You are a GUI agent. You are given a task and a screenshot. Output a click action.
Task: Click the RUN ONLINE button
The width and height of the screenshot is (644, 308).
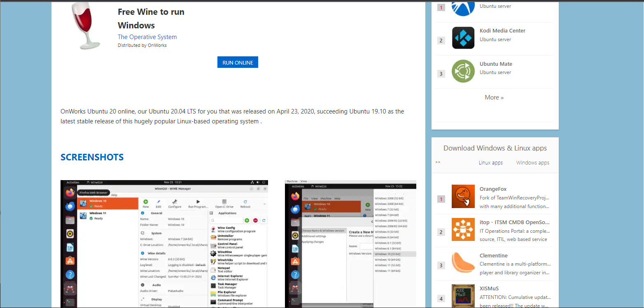[238, 63]
